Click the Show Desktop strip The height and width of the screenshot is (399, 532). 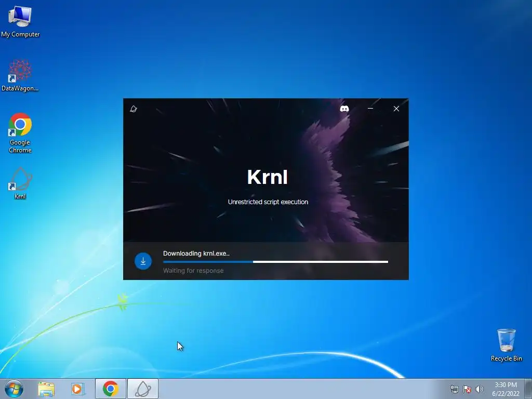pos(528,389)
